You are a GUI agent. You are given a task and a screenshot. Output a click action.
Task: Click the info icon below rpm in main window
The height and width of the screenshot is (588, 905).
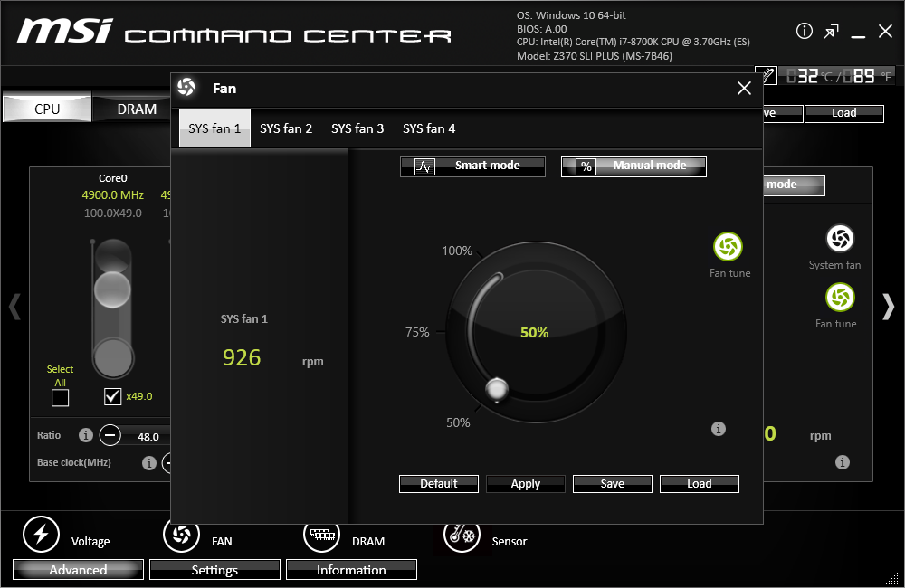[842, 462]
